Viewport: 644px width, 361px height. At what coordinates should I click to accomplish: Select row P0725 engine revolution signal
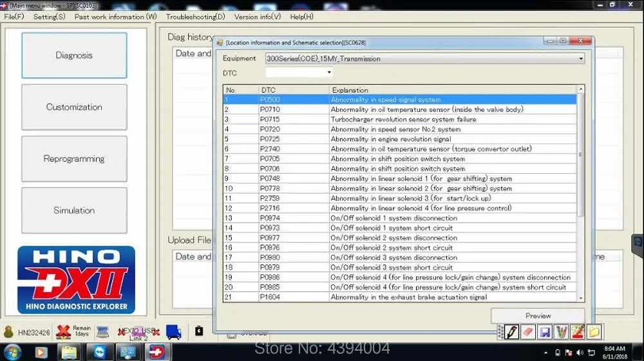400,139
